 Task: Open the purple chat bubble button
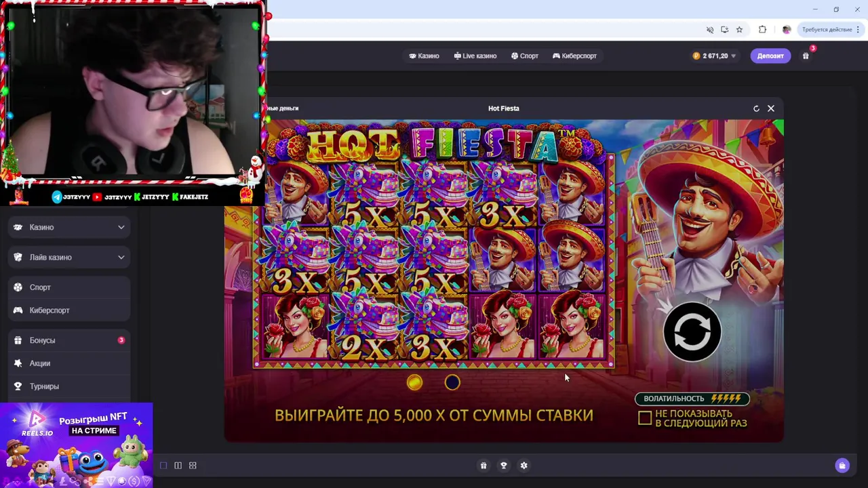(x=842, y=466)
